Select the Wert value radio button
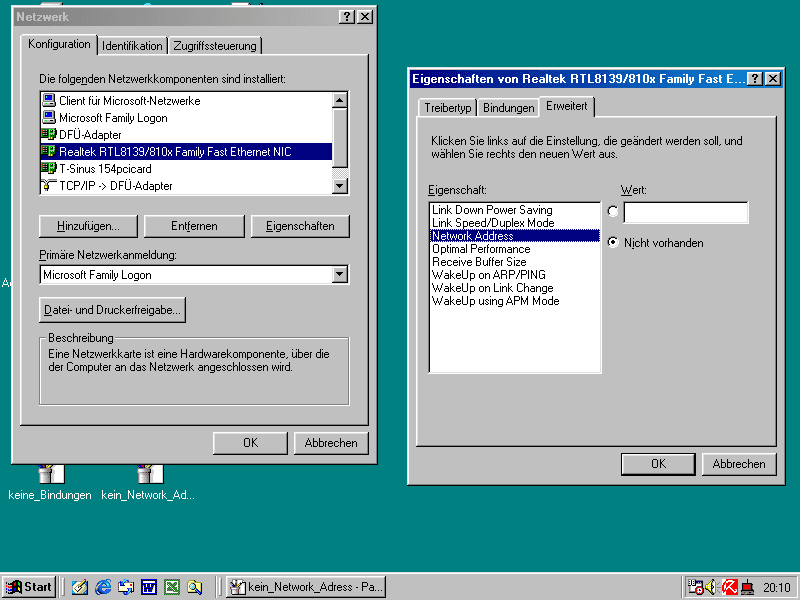 [x=613, y=211]
